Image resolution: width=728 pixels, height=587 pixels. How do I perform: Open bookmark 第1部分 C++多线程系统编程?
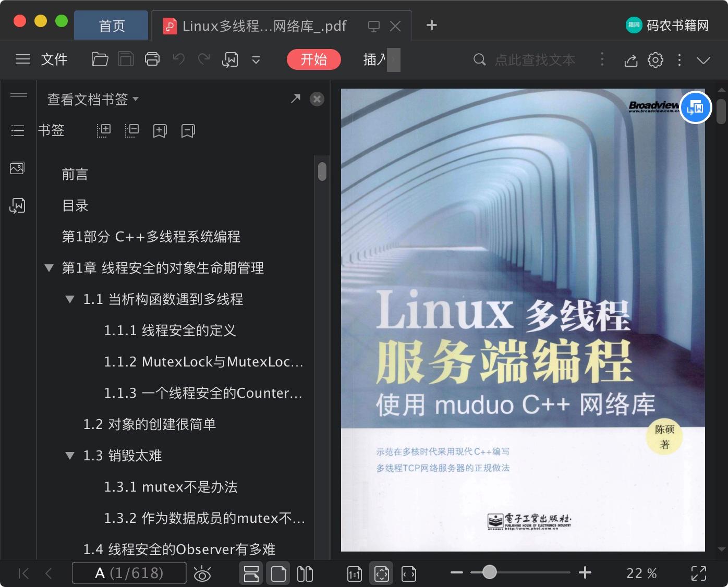151,237
